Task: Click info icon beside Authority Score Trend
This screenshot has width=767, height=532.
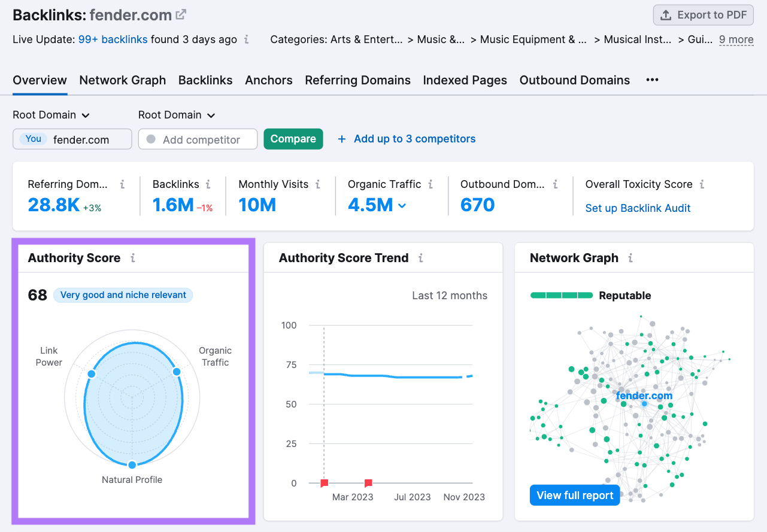Action: click(x=421, y=258)
